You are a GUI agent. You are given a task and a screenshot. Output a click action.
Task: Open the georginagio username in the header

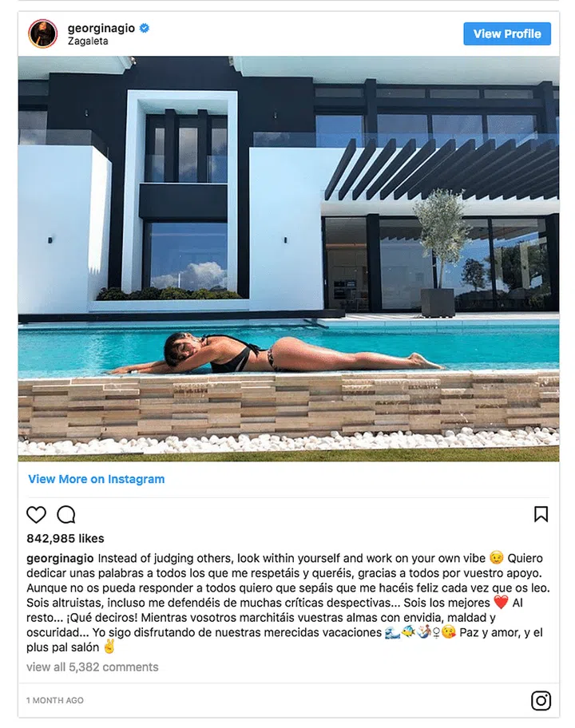[101, 28]
